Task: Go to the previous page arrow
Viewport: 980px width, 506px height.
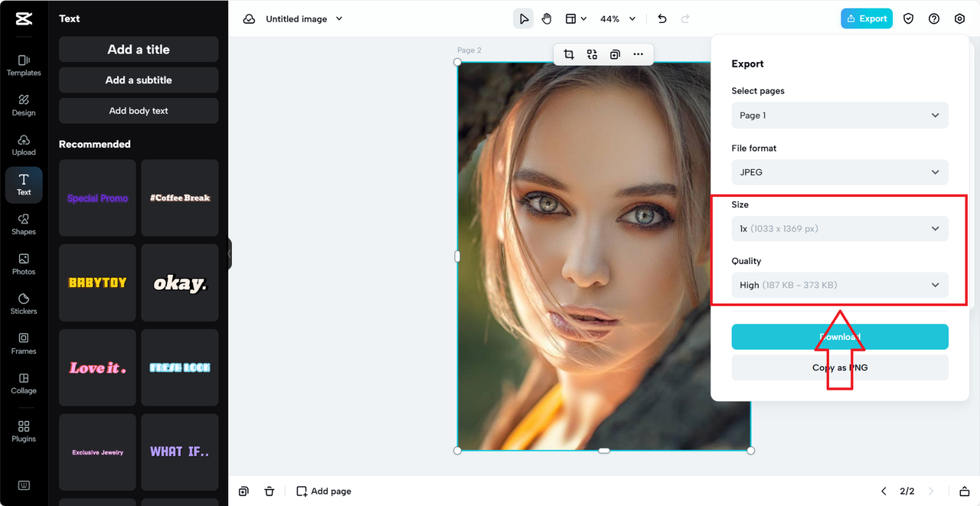Action: [x=884, y=491]
